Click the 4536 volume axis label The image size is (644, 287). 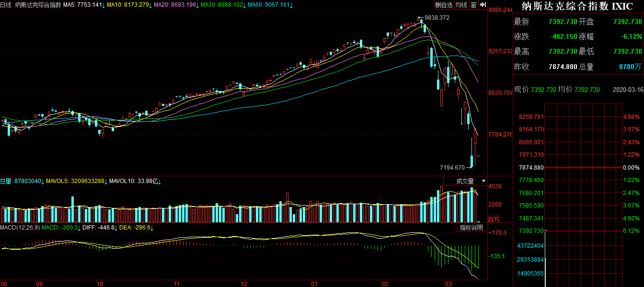click(x=495, y=186)
